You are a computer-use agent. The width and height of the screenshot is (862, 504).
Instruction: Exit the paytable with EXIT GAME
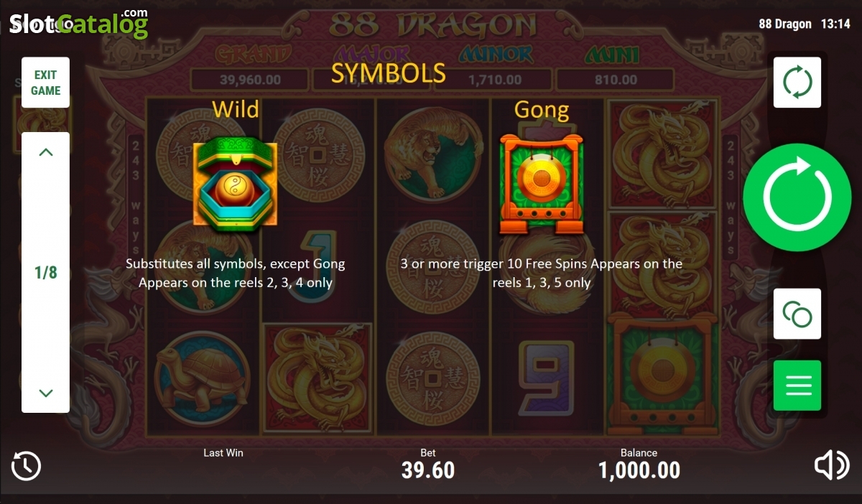point(45,83)
